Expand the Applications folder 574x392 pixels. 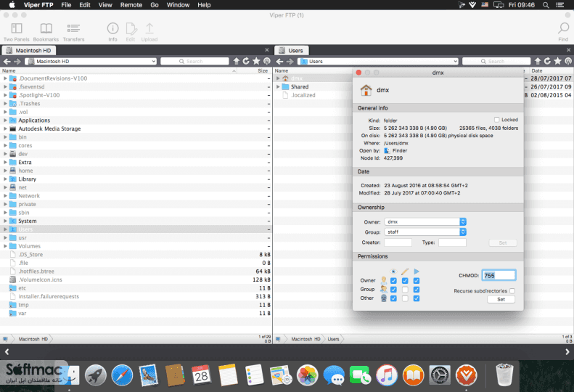coord(5,121)
